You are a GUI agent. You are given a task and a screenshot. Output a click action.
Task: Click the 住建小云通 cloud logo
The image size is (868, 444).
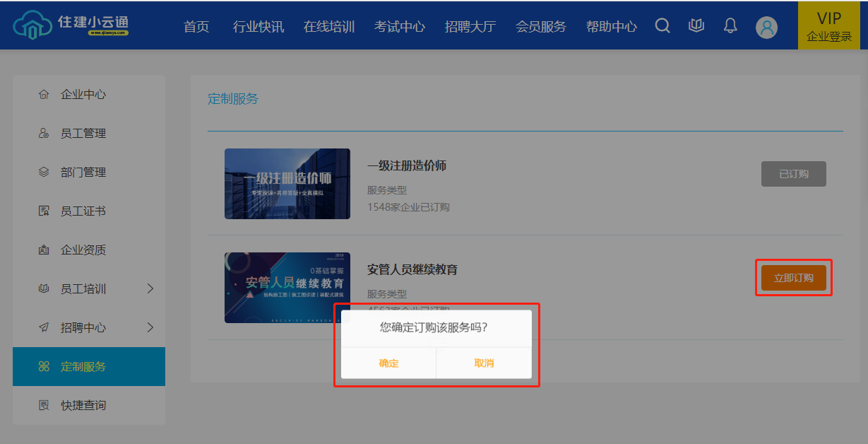coord(30,25)
